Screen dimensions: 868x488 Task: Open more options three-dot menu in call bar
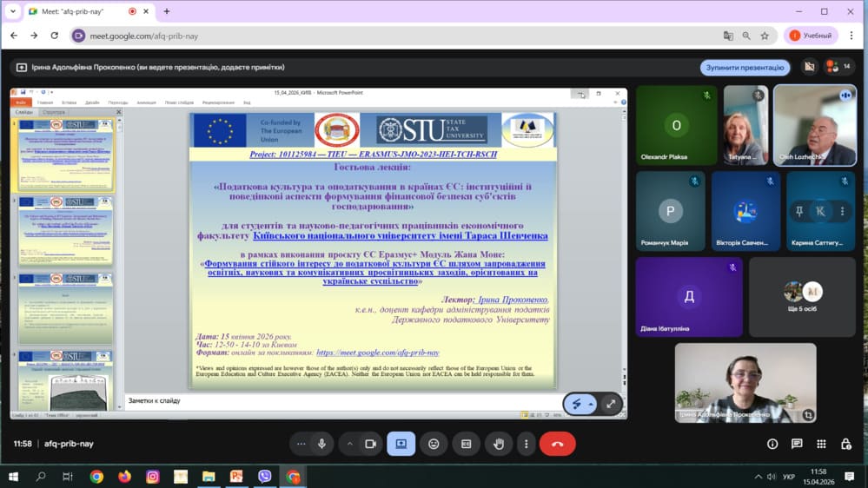526,444
